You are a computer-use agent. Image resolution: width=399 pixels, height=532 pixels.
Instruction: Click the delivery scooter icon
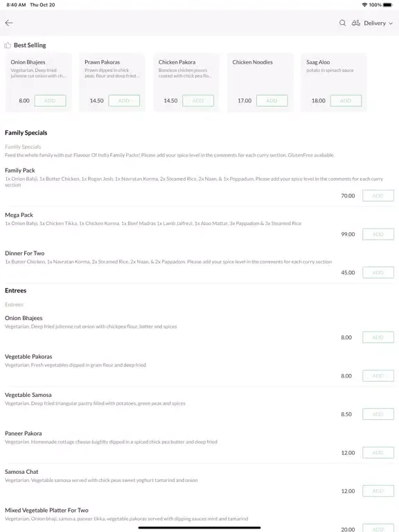click(x=355, y=23)
